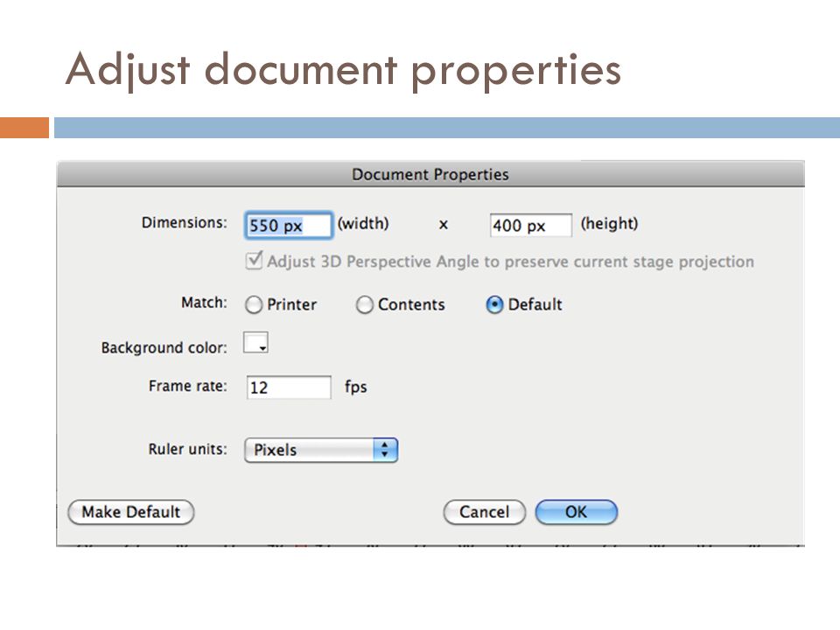Click the 'Frame rate:' label
This screenshot has width=840, height=630.
(x=188, y=386)
